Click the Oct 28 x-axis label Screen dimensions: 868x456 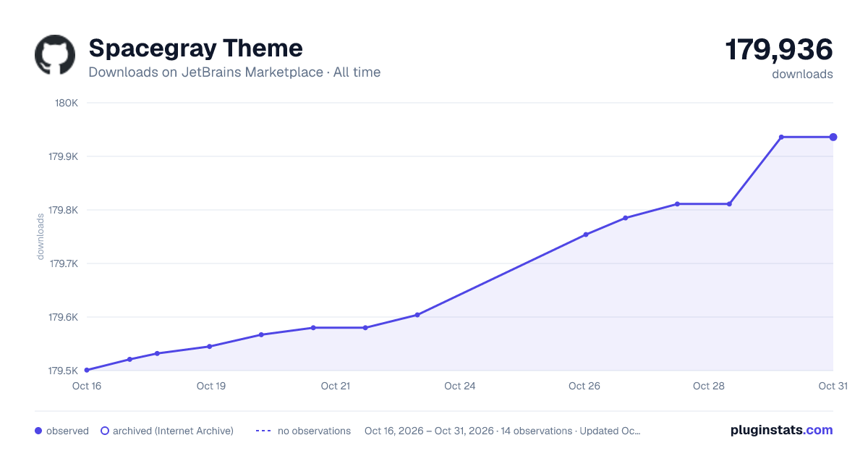pos(709,386)
